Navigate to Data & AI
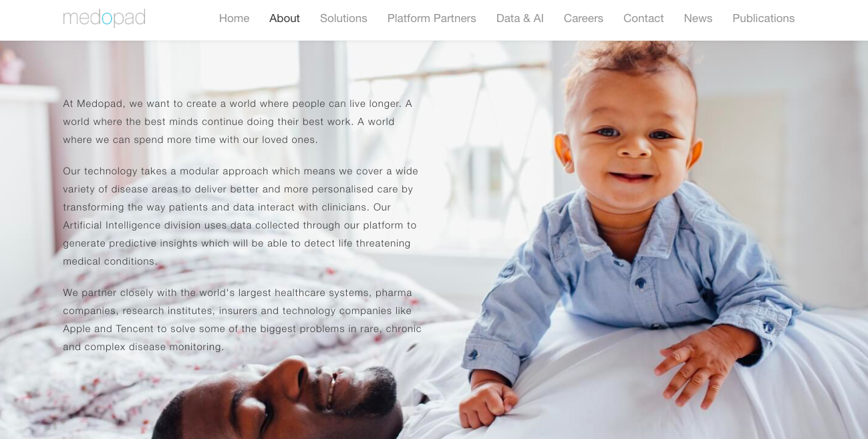Screen dimensions: 868x439 [520, 18]
